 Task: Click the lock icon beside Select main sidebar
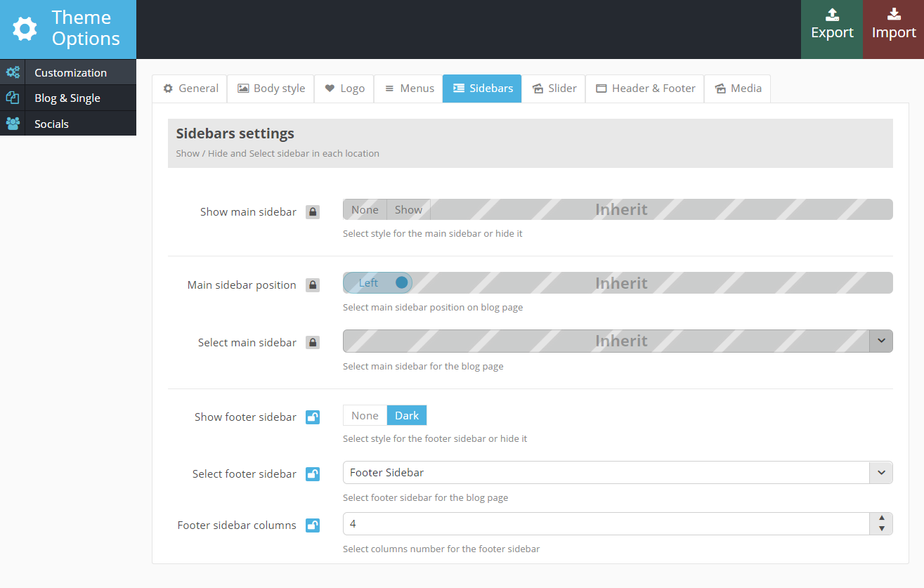tap(313, 343)
